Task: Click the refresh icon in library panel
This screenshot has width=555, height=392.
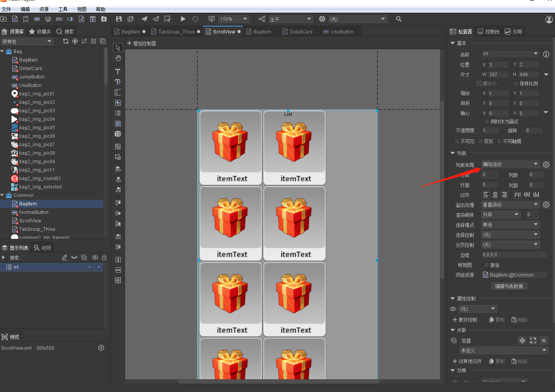Action: click(66, 41)
